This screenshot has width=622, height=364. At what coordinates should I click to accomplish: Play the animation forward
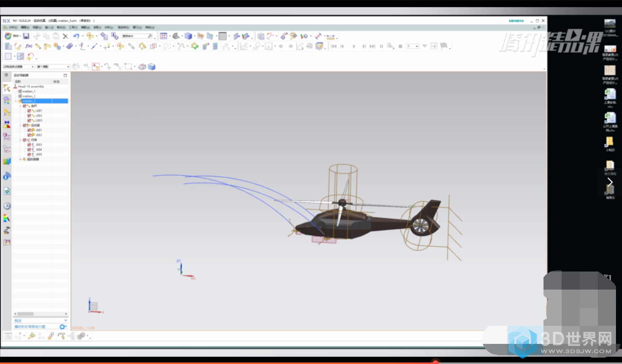point(354,46)
